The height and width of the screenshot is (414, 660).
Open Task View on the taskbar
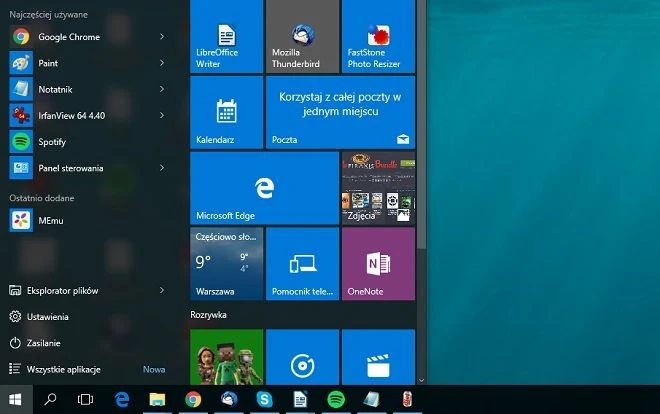(x=85, y=399)
